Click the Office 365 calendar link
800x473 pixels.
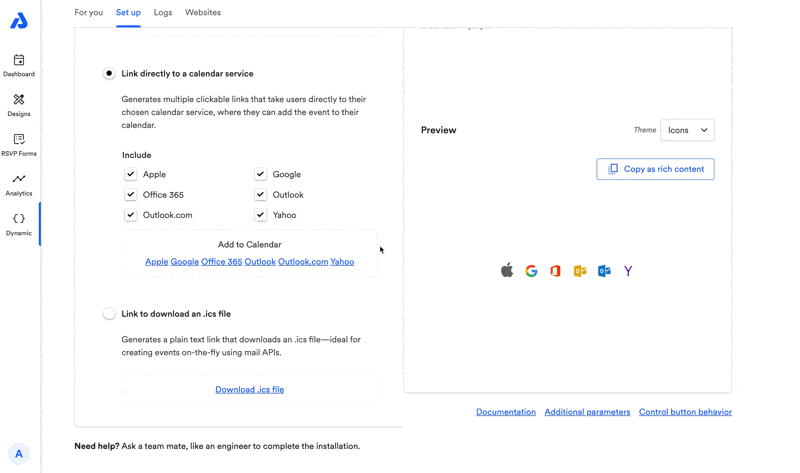click(221, 262)
